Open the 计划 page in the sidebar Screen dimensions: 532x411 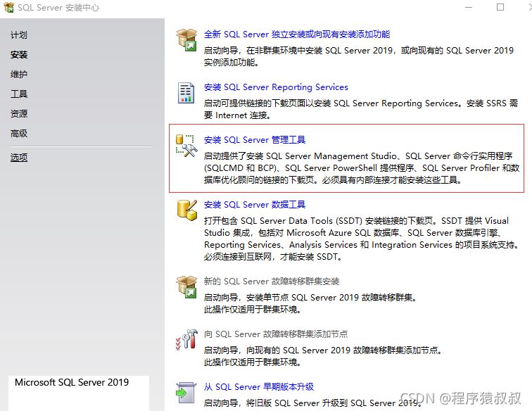[19, 35]
